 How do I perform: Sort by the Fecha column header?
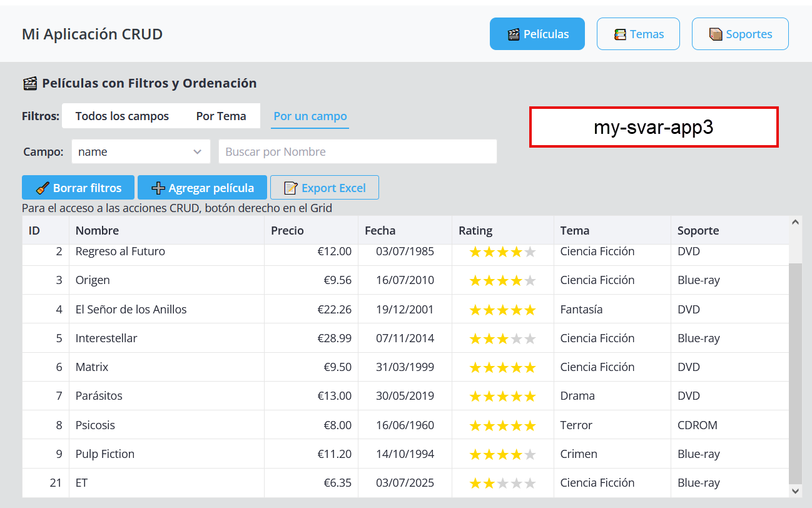(405, 230)
